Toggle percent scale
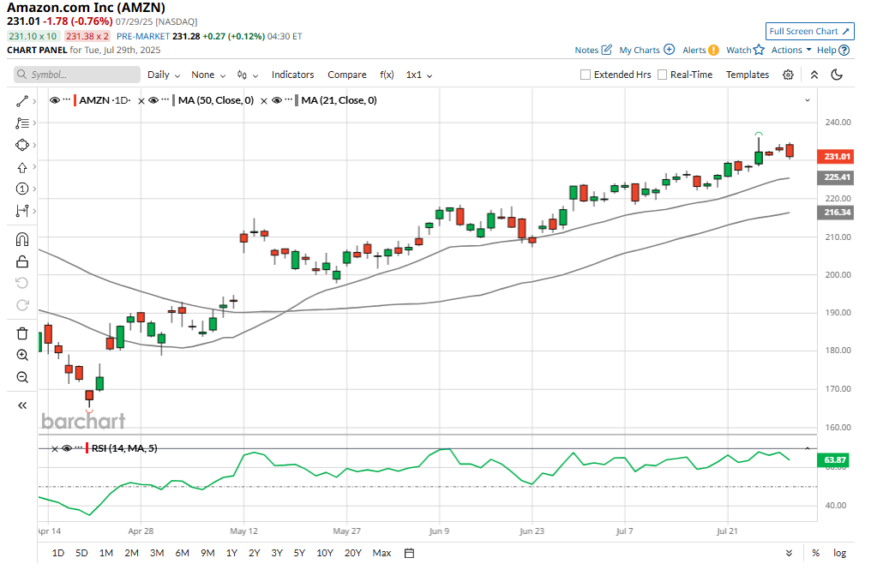 816,554
